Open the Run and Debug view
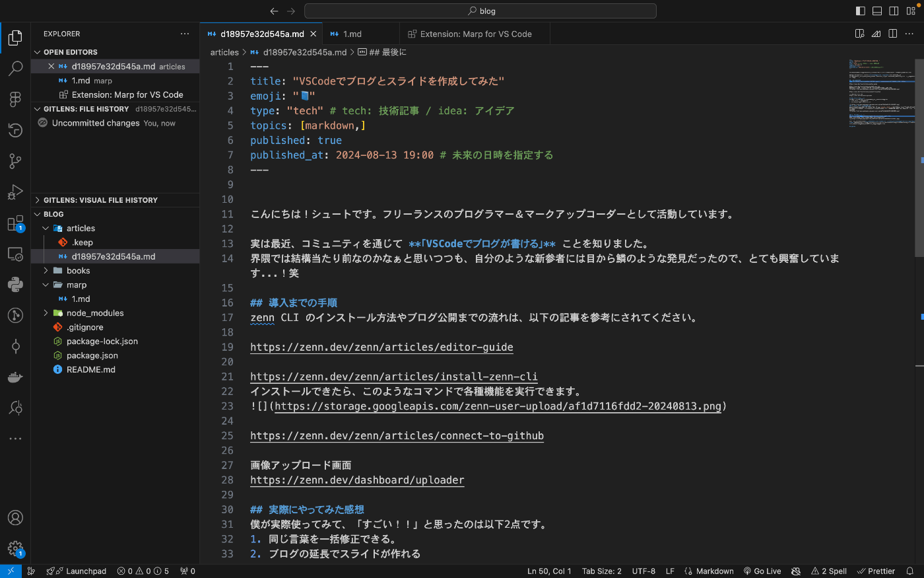The image size is (924, 578). tap(15, 192)
